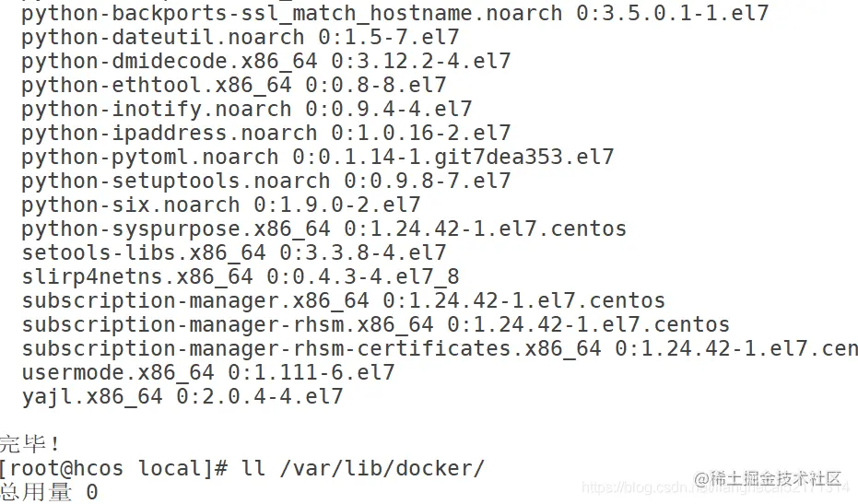Select the python-ipaddress.noarch package text
858x504 pixels.
point(265,134)
